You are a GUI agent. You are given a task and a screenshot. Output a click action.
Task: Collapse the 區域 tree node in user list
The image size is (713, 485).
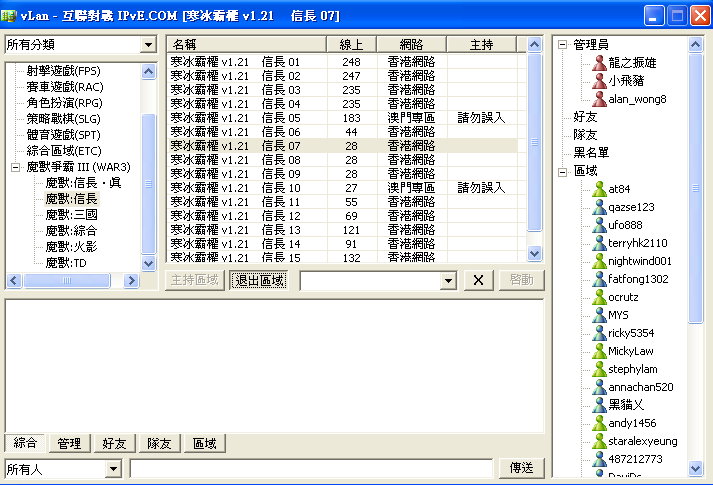(563, 171)
